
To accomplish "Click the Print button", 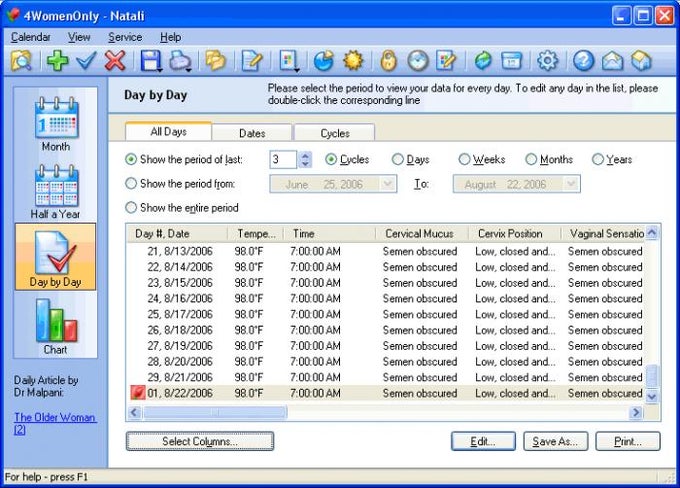I will pos(628,441).
